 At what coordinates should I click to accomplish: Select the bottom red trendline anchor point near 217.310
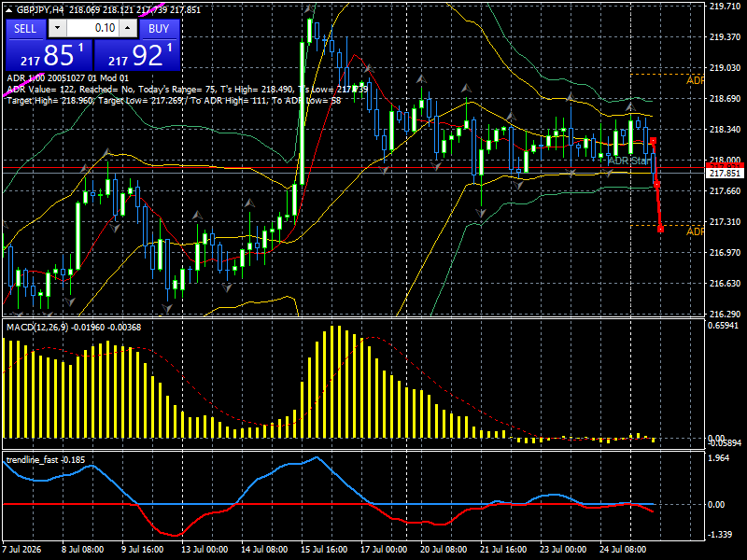coord(660,229)
